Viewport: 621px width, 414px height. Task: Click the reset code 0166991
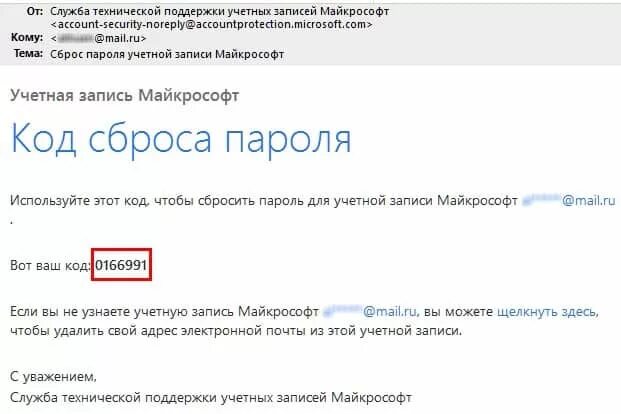coord(121,265)
